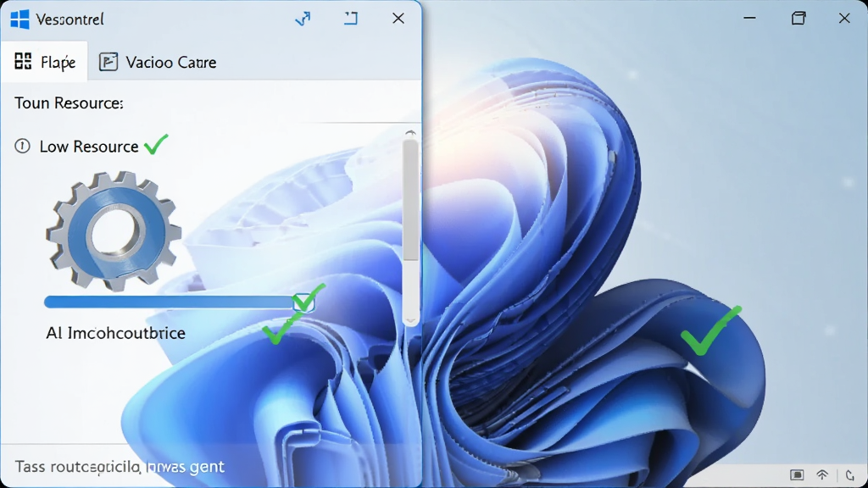Click the blue progress bar
This screenshot has width=868, height=488.
tap(170, 302)
